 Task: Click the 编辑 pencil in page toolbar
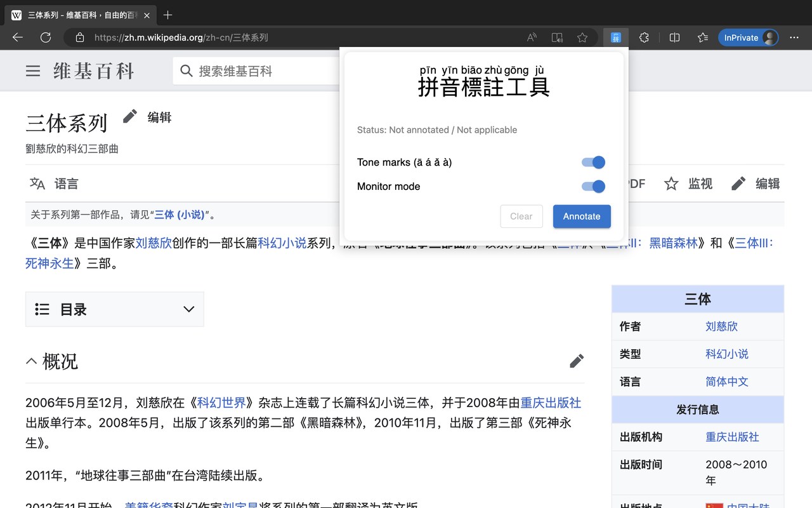point(756,184)
